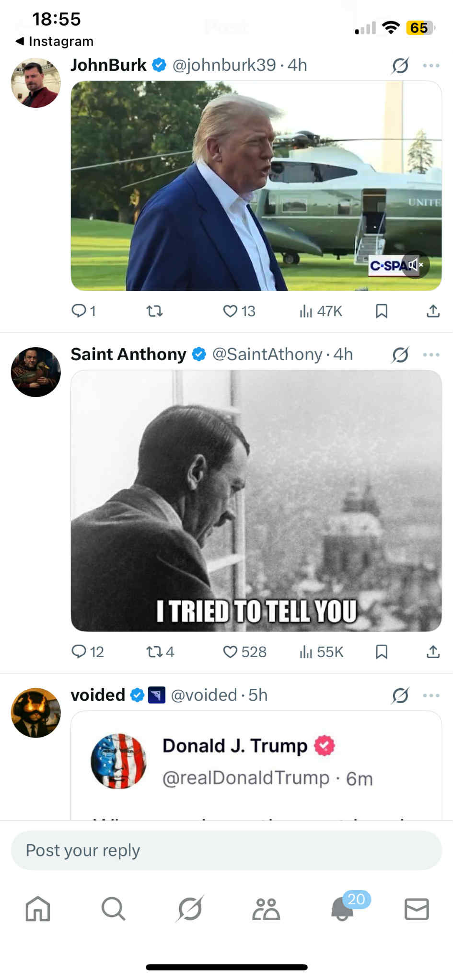The height and width of the screenshot is (980, 453).
Task: Tap the Post your reply field
Action: [226, 851]
